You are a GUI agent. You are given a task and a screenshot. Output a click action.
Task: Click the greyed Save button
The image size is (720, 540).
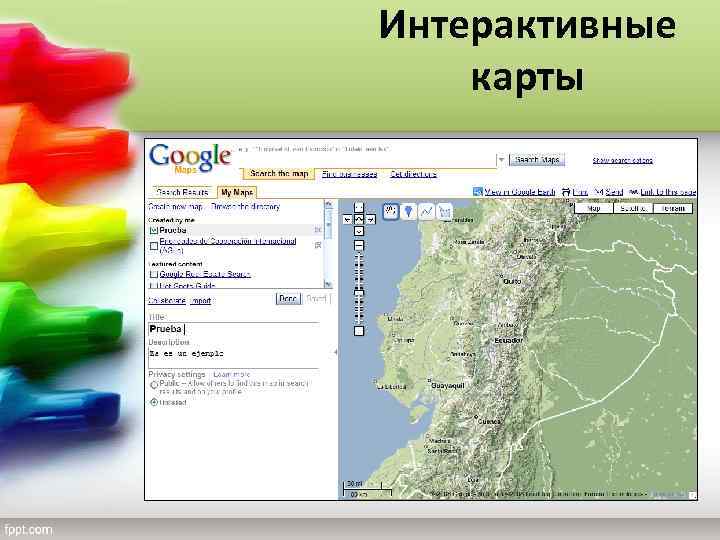(x=316, y=298)
